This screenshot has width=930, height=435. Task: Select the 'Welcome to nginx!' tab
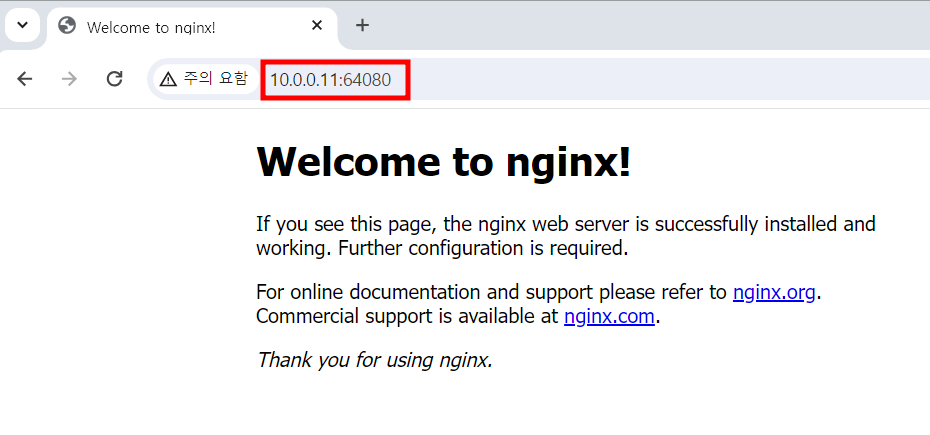tap(192, 26)
